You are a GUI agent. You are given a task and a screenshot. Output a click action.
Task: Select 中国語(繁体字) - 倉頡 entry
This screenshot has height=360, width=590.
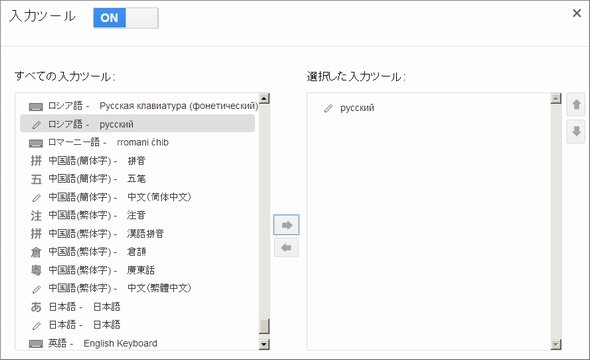click(137, 252)
